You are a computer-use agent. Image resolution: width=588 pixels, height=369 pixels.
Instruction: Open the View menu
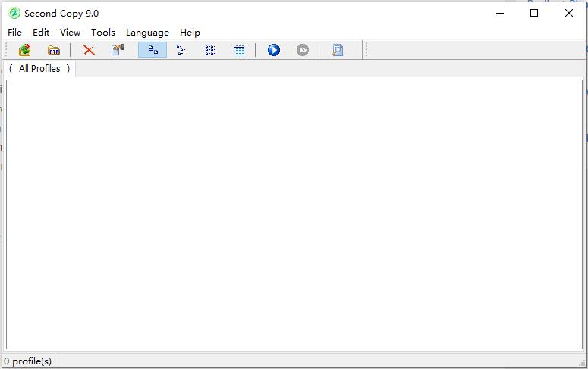[x=70, y=33]
